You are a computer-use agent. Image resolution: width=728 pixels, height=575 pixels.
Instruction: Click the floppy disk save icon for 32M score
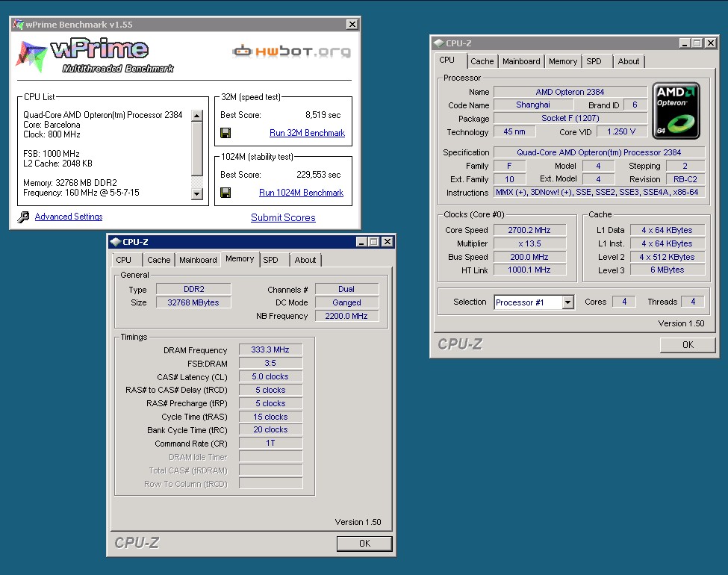pyautogui.click(x=225, y=133)
